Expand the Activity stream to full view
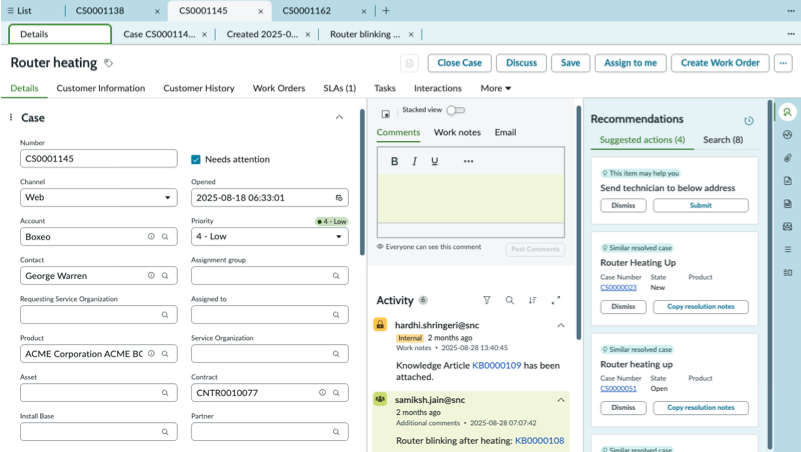Screen dimensions: 801x452 pyautogui.click(x=556, y=300)
